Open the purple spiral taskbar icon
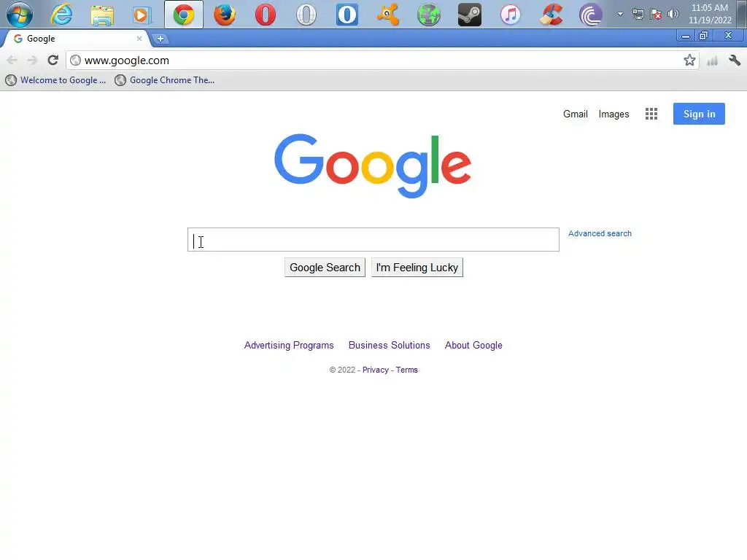The image size is (747, 560). click(591, 15)
